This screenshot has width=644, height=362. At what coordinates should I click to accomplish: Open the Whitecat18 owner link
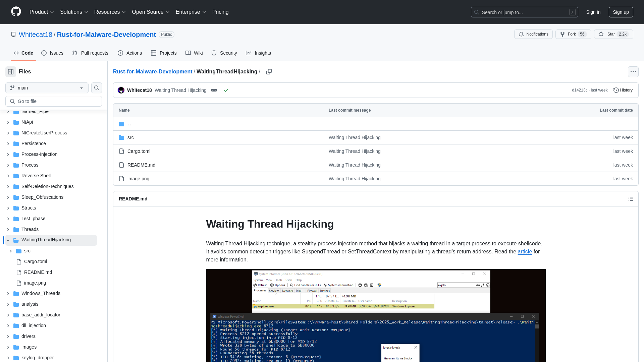pos(36,35)
